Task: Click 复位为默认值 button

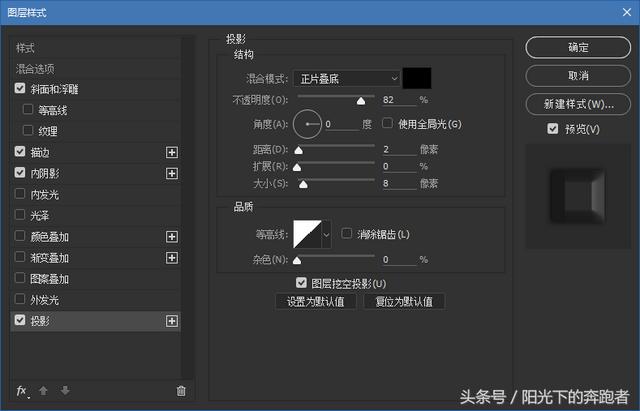Action: click(404, 302)
